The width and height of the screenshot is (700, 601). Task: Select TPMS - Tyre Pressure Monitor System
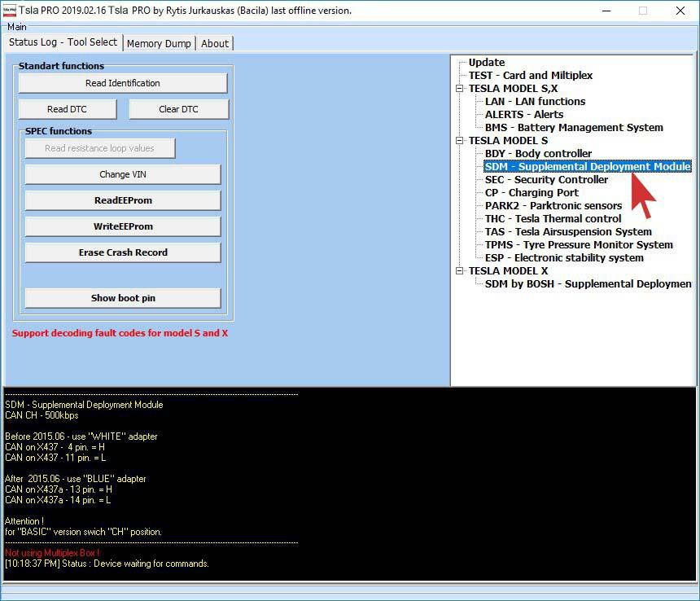tap(579, 244)
